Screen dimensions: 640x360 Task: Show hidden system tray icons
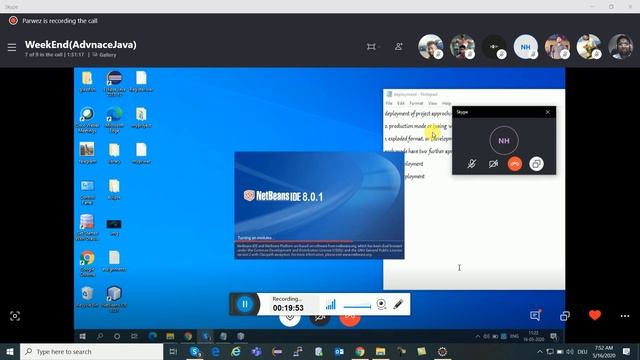click(540, 351)
